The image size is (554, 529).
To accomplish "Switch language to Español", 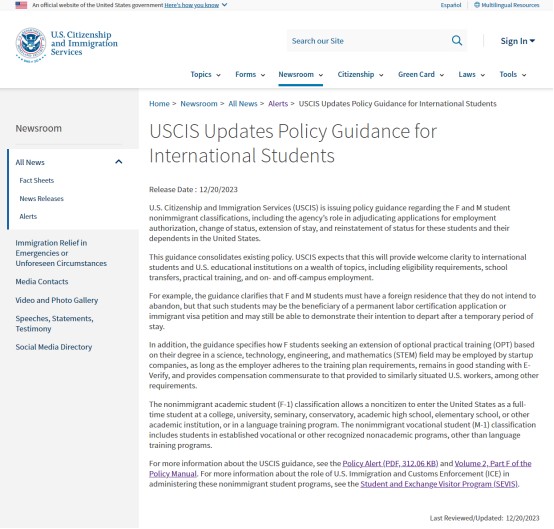I will (x=450, y=5).
